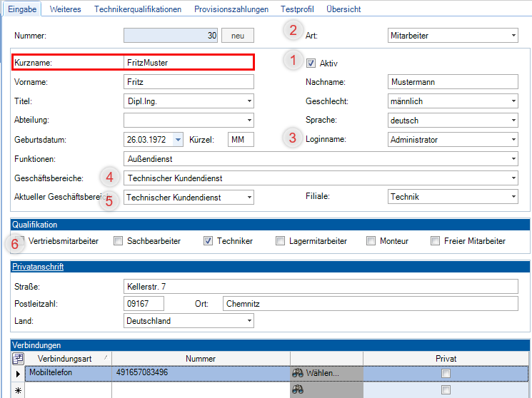The height and width of the screenshot is (398, 532).
Task: Toggle the Aktiv checkbox
Action: (x=311, y=63)
